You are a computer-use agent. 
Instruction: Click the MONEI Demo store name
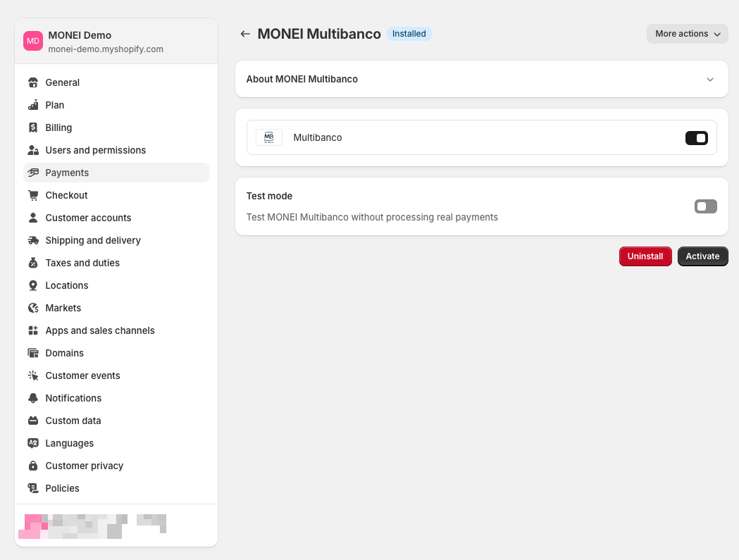pyautogui.click(x=80, y=35)
